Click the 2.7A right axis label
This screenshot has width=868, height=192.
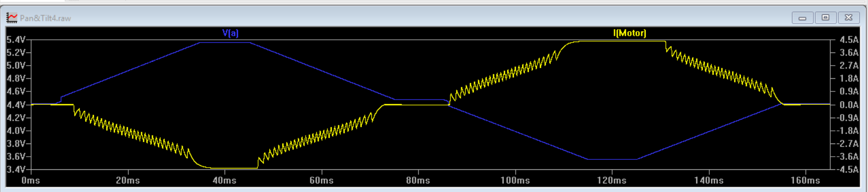pyautogui.click(x=849, y=66)
